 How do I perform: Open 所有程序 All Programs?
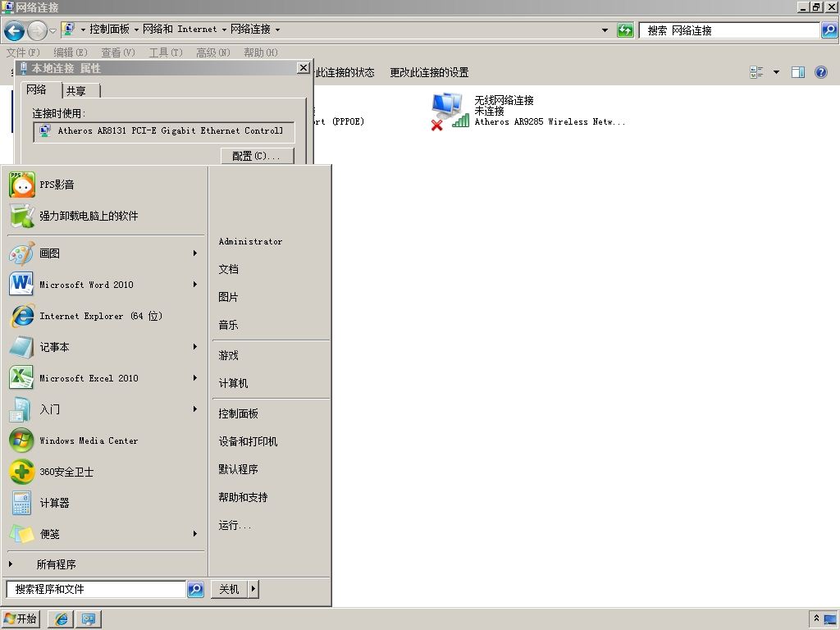click(105, 564)
